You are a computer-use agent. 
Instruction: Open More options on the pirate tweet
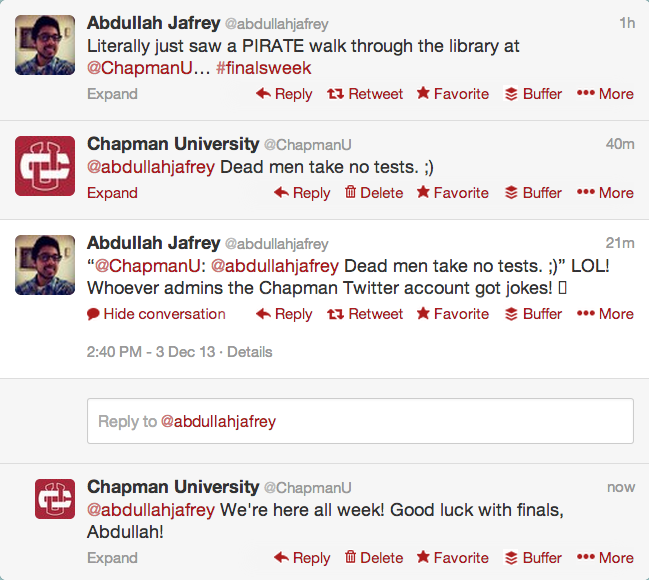(605, 94)
